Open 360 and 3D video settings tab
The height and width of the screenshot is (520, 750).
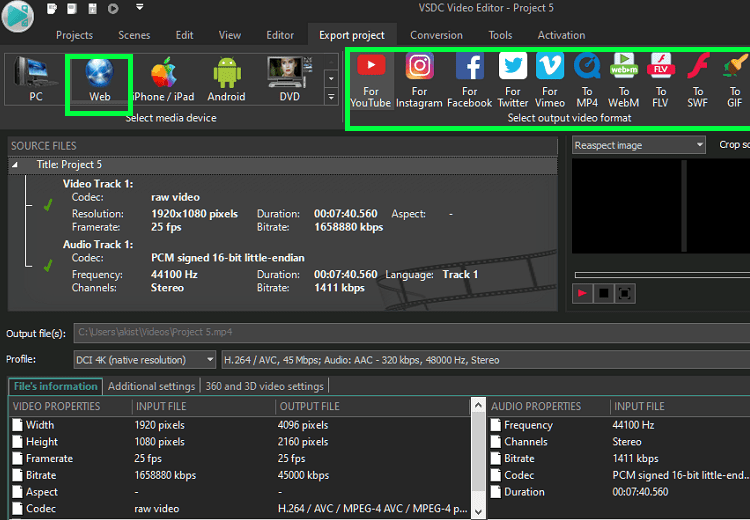(x=265, y=386)
